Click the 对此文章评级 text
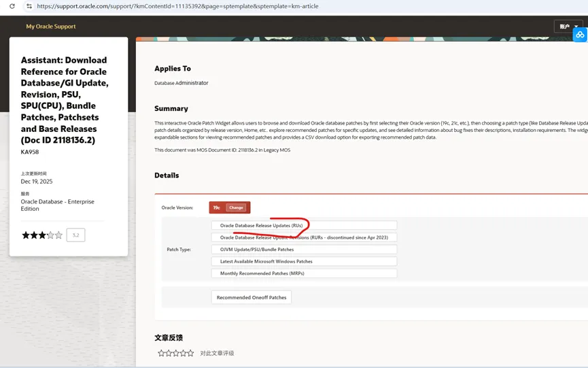 (x=217, y=353)
